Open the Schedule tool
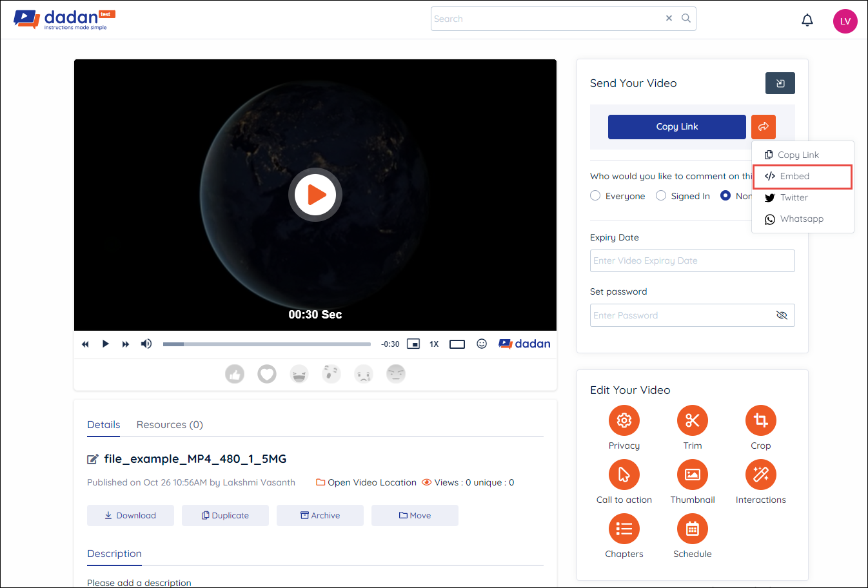 (x=693, y=529)
